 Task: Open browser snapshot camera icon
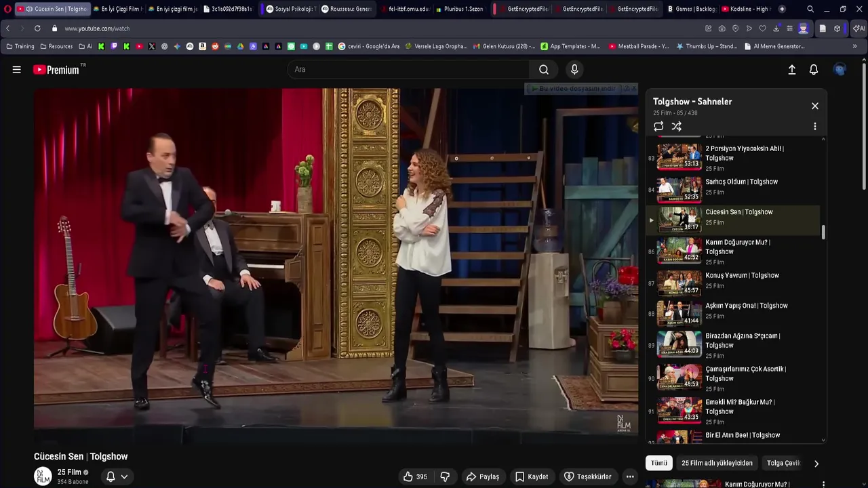(722, 28)
